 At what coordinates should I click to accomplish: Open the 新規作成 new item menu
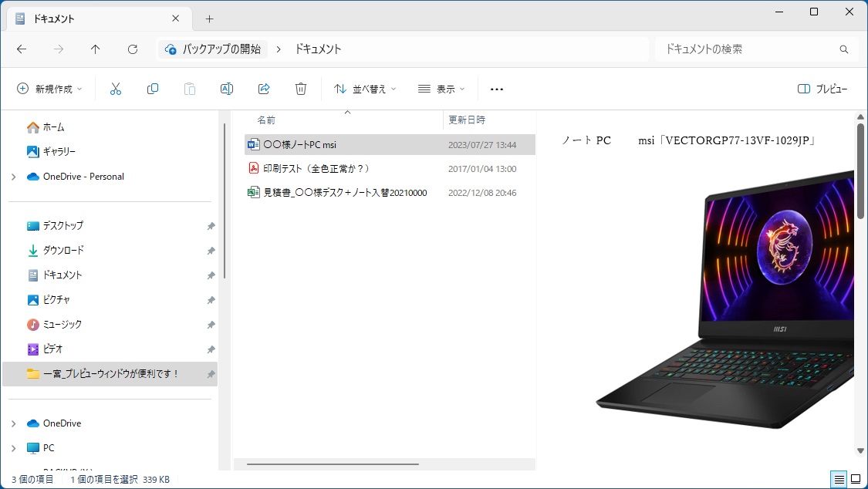50,89
